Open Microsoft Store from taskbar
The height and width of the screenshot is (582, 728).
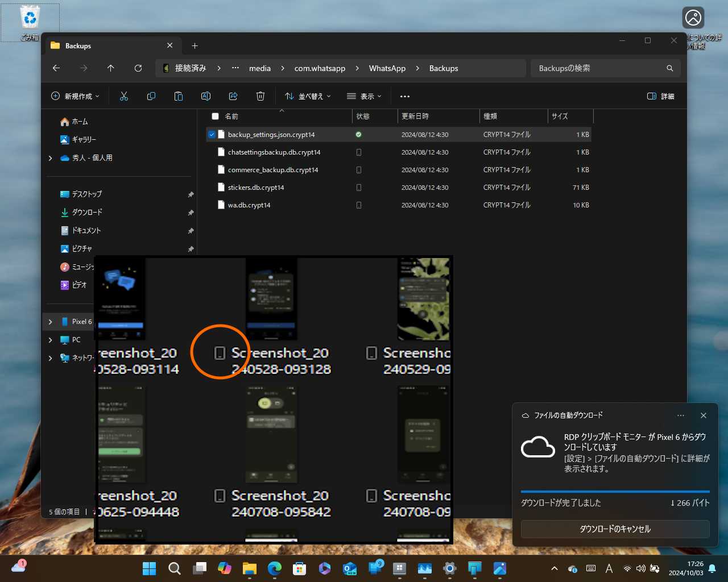click(x=300, y=568)
